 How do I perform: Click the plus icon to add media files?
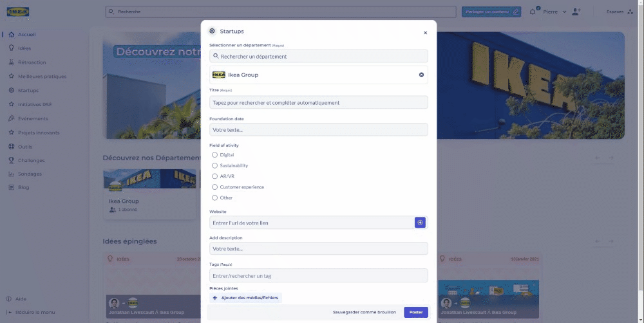point(215,298)
